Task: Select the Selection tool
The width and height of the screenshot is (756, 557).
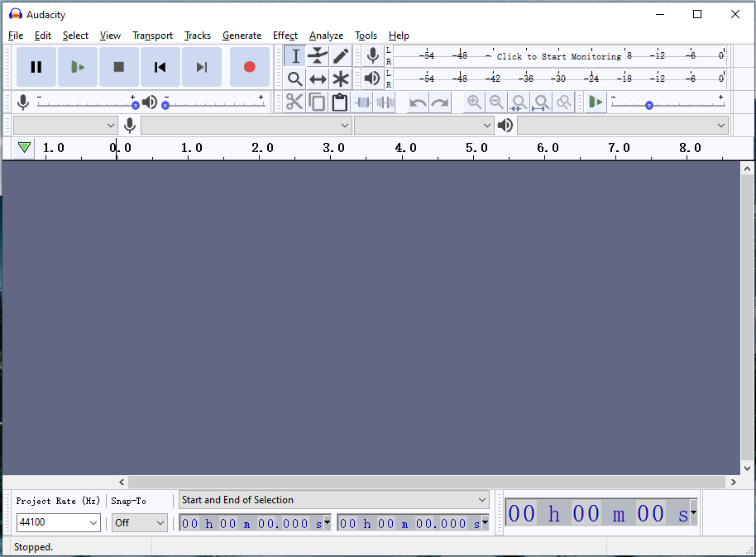Action: 294,55
